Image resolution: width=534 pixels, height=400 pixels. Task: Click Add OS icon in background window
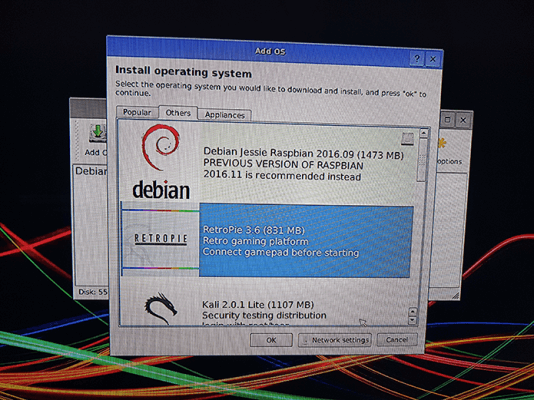click(x=97, y=133)
